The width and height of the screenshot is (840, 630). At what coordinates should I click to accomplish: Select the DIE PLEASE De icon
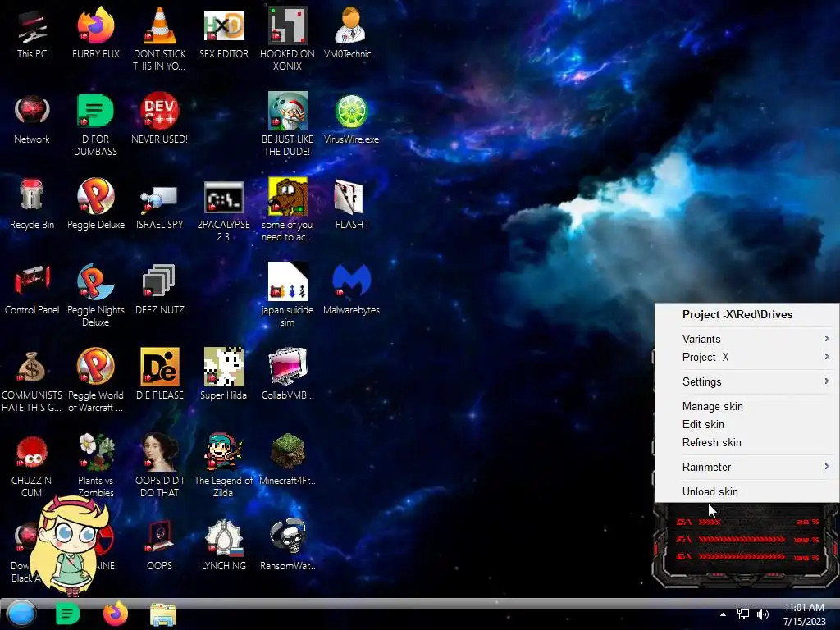(x=159, y=374)
